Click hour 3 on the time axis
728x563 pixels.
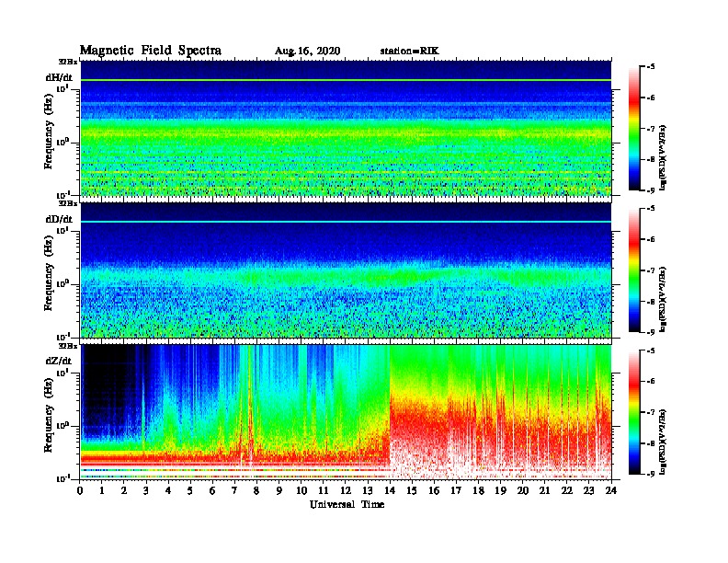click(x=146, y=491)
